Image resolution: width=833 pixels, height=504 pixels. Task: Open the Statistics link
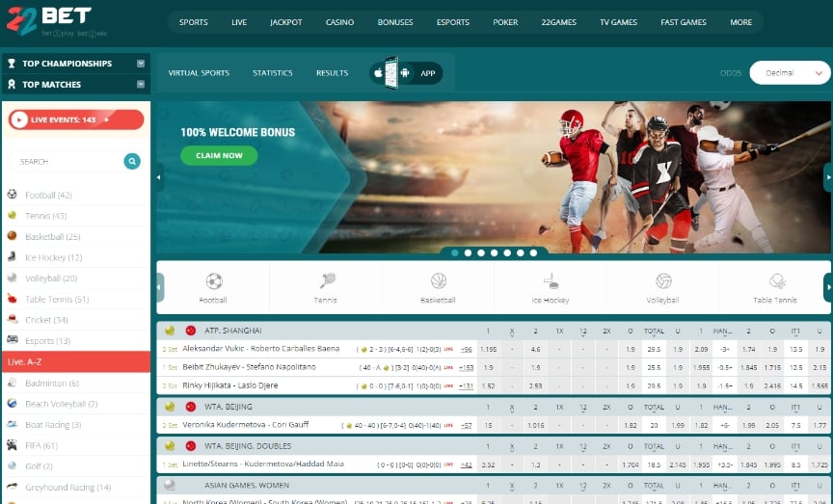[x=273, y=73]
